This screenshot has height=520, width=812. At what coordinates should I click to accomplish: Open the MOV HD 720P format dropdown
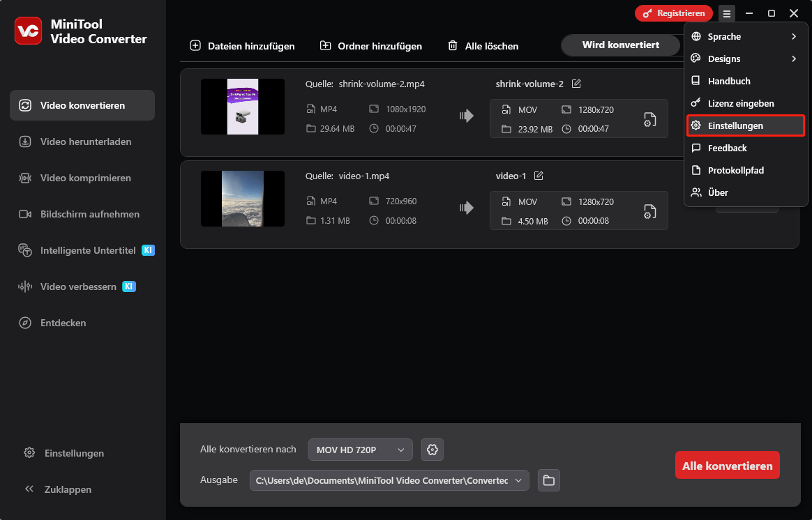click(361, 450)
